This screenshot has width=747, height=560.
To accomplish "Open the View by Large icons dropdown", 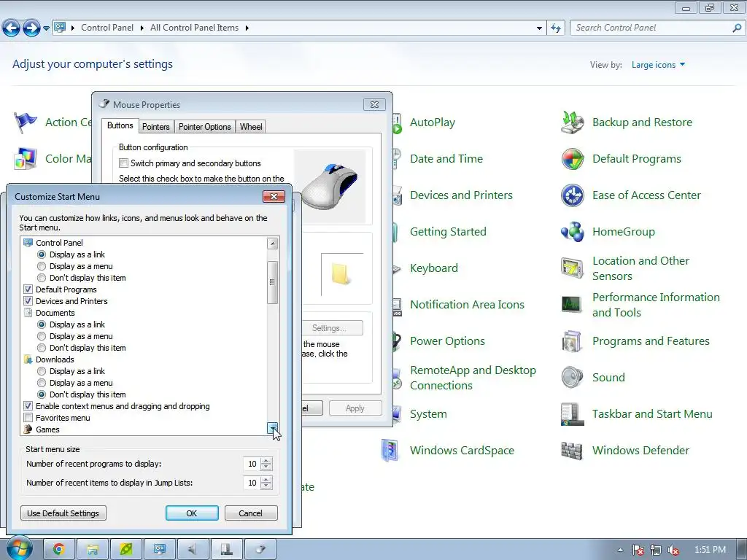I will coord(659,65).
